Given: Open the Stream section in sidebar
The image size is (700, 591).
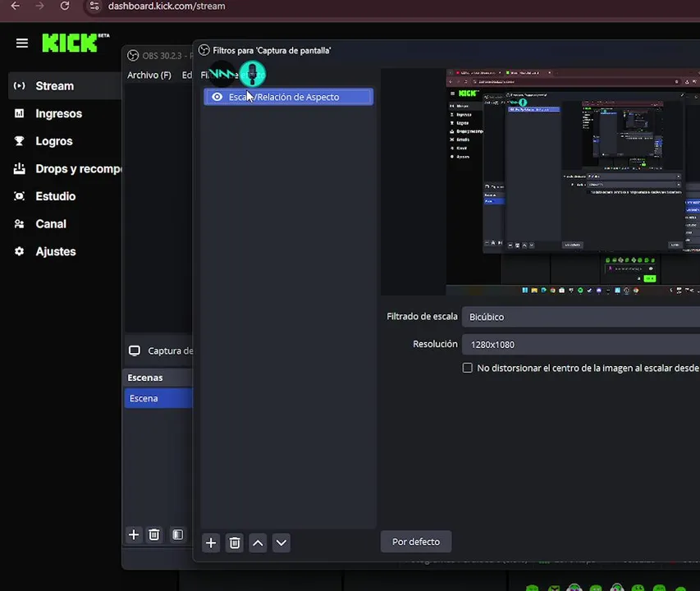Looking at the screenshot, I should [65, 85].
